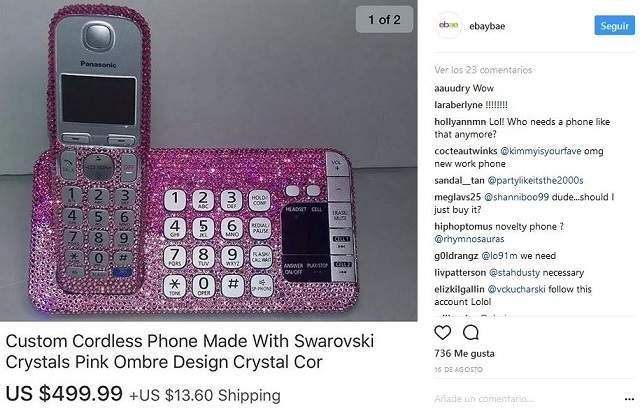Expand Ver los 23 comentarios
The height and width of the screenshot is (416, 640).
483,70
